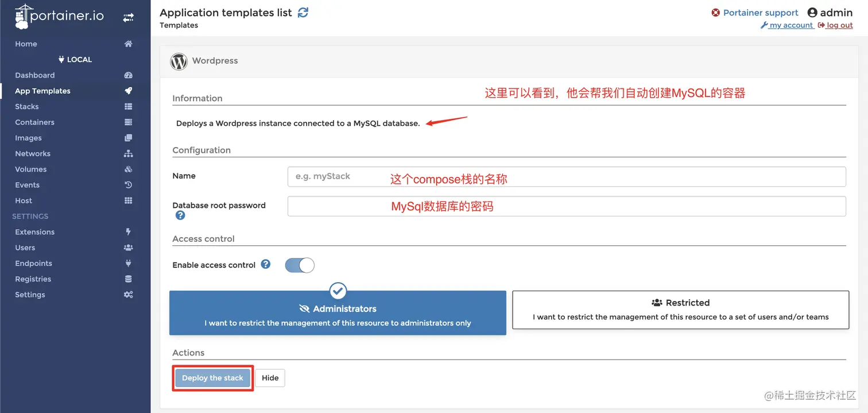Click the Images clone icon

pyautogui.click(x=129, y=138)
